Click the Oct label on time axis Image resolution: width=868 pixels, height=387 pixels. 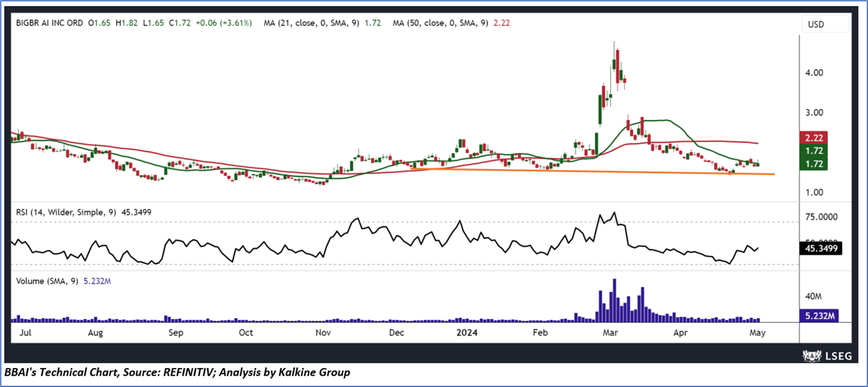(x=246, y=333)
